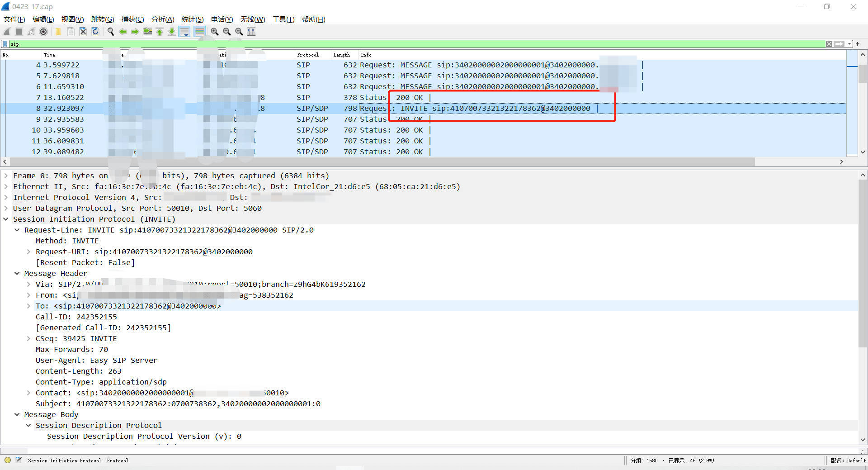Open the 跳转(G) menu
This screenshot has height=470, width=868.
[103, 19]
